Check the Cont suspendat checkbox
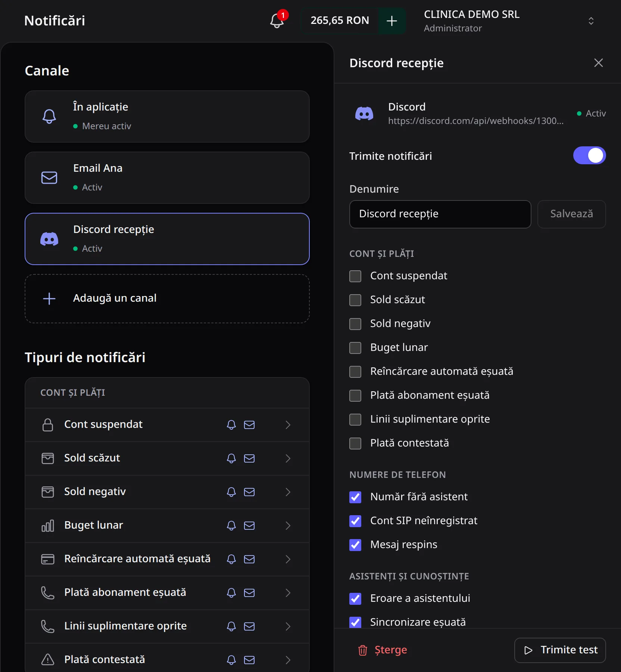Viewport: 621px width, 672px height. point(355,276)
